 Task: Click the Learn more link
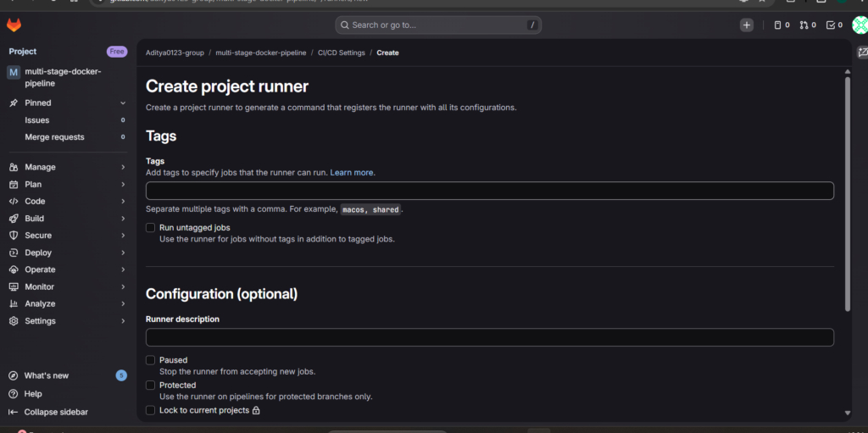pyautogui.click(x=352, y=173)
